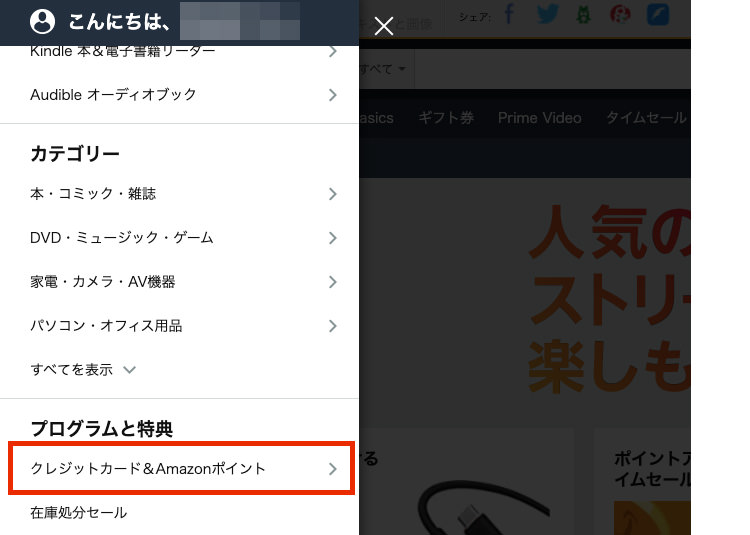Click タイムセール in the navigation bar

point(646,118)
